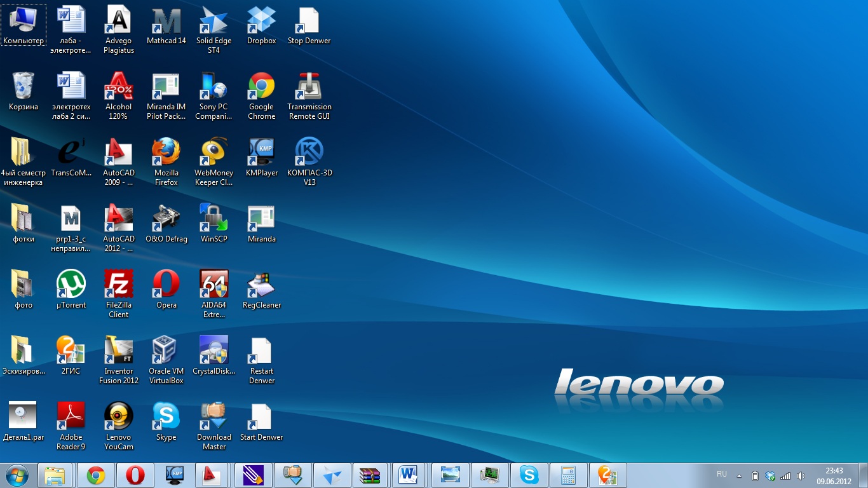Image resolution: width=868 pixels, height=488 pixels.
Task: Select the CrystalDisk desktop shortcut
Action: point(214,356)
